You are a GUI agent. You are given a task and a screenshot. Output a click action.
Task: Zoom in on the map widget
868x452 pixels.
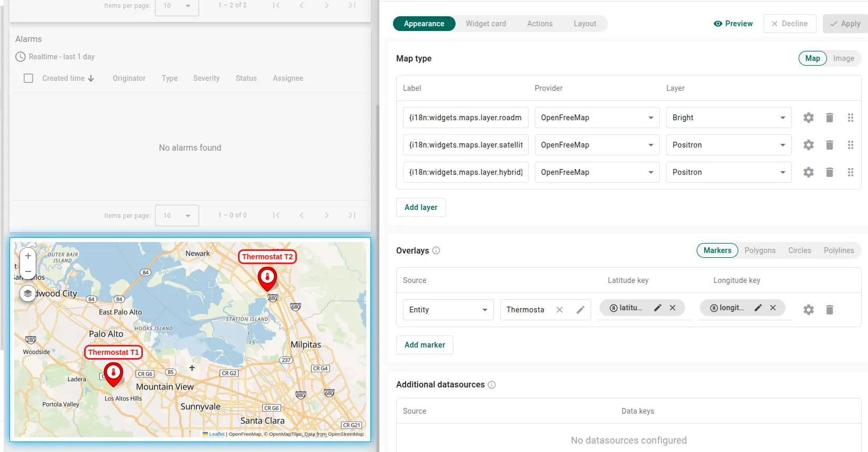click(28, 256)
